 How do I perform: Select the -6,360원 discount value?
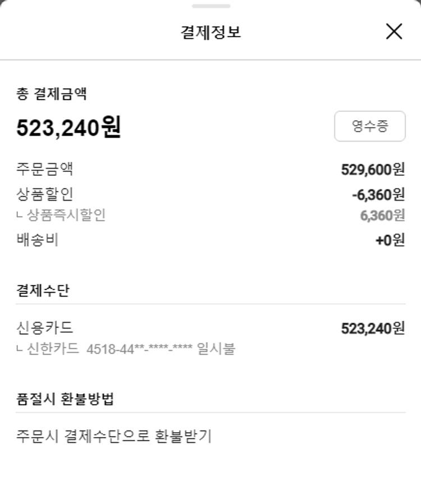pos(378,194)
